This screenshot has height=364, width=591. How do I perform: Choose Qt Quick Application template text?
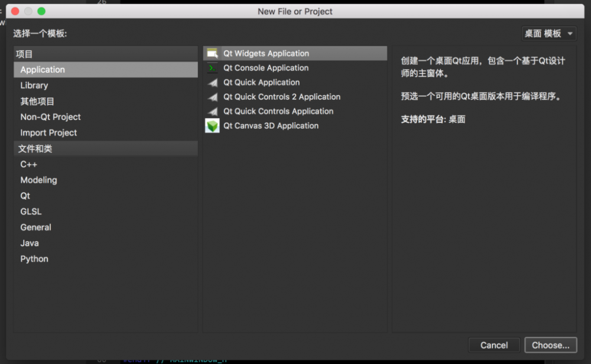tap(262, 83)
